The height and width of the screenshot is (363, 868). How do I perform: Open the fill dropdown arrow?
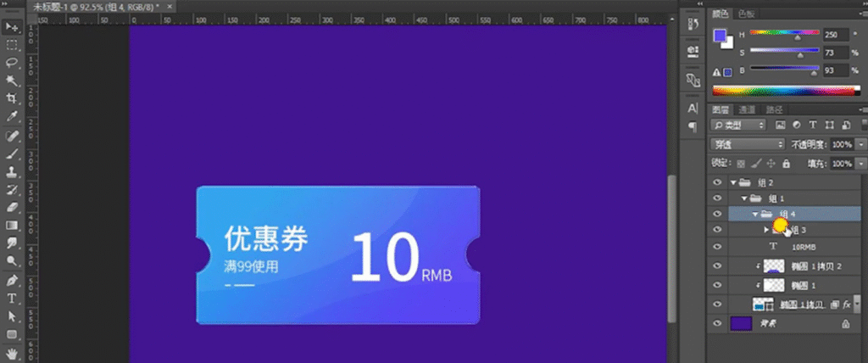(x=860, y=164)
